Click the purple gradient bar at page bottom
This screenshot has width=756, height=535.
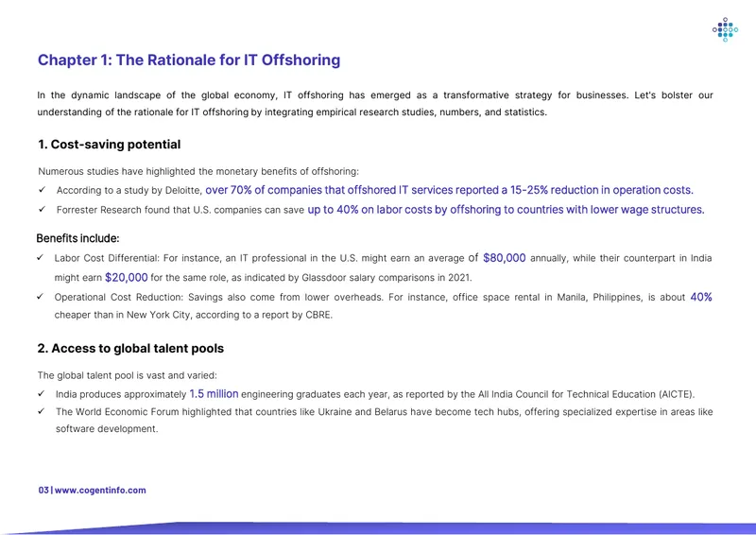click(x=378, y=528)
